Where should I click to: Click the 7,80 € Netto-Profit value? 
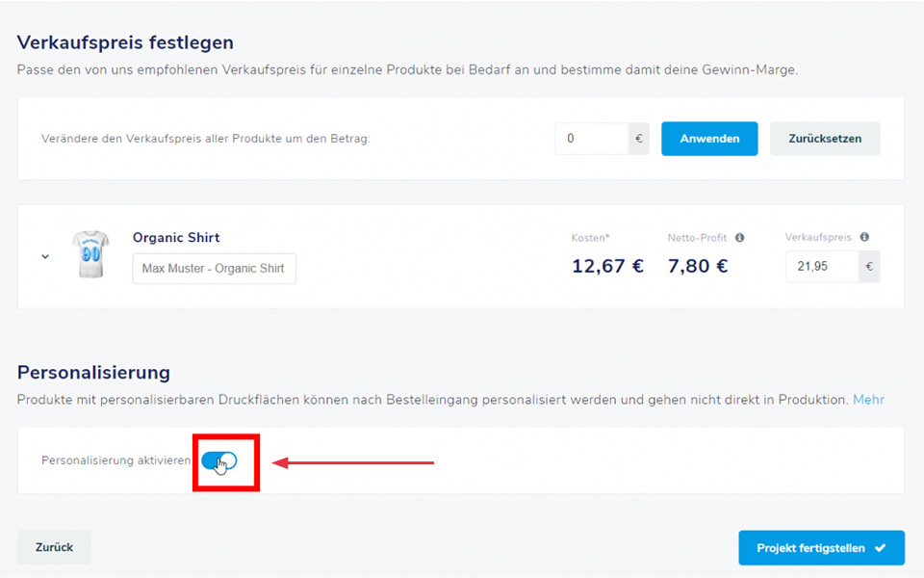pos(698,266)
